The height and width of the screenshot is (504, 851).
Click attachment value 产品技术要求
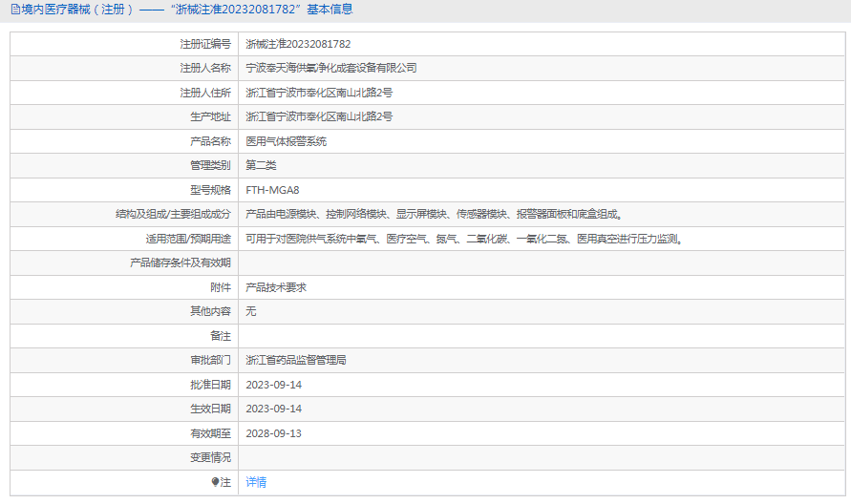[276, 287]
